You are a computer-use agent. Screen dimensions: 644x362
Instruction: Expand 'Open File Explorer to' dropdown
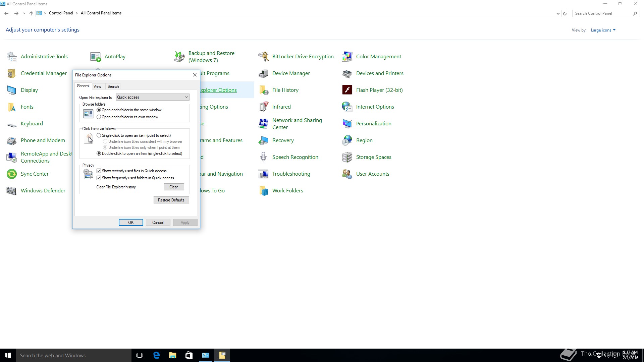(153, 97)
